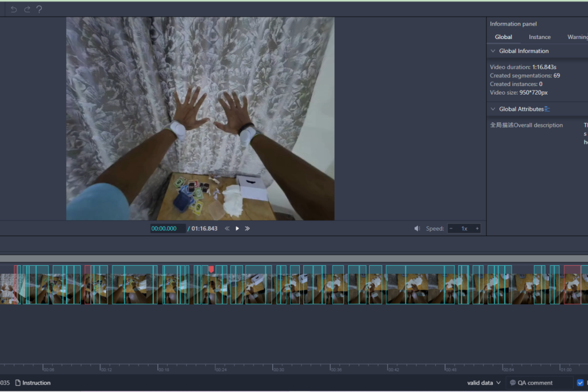588x392 pixels.
Task: Open the valid data dropdown
Action: (483, 383)
